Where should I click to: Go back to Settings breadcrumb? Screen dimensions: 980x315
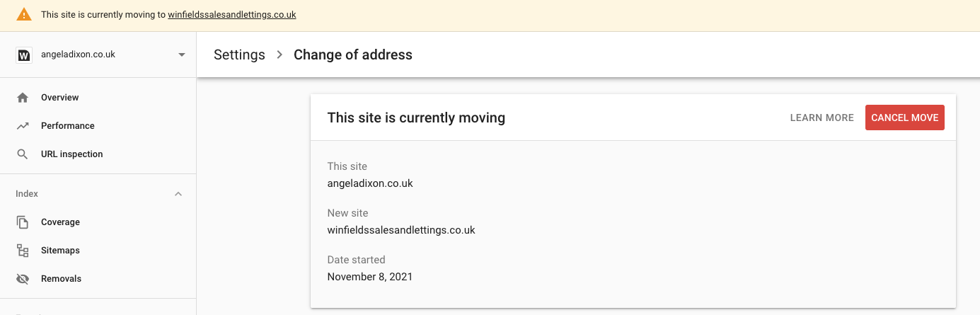pyautogui.click(x=239, y=55)
